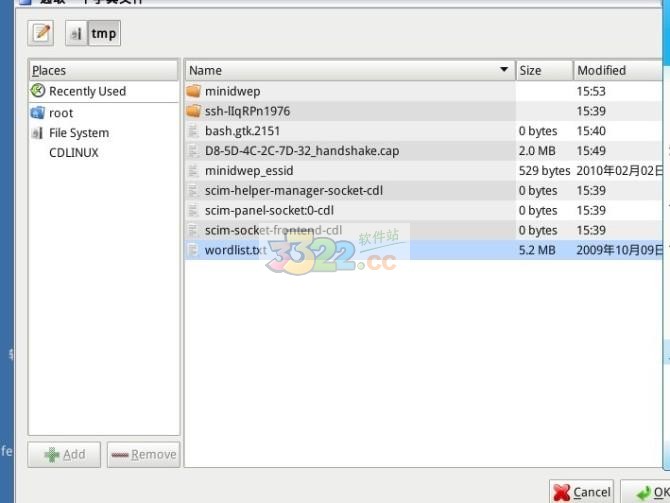Click Remove bookmark button
The height and width of the screenshot is (503, 670).
pyautogui.click(x=144, y=454)
